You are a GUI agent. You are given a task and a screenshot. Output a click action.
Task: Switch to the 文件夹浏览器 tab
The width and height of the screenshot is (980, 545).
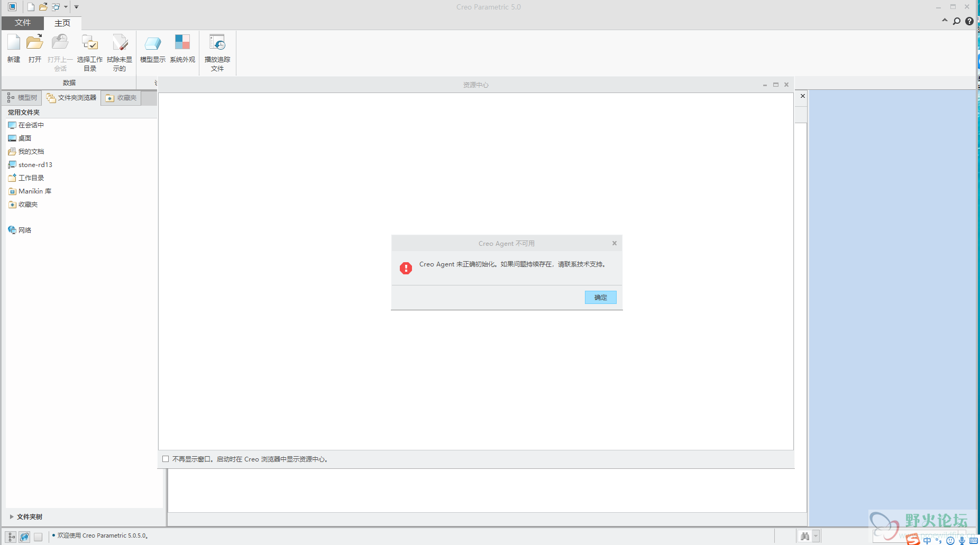click(x=71, y=98)
